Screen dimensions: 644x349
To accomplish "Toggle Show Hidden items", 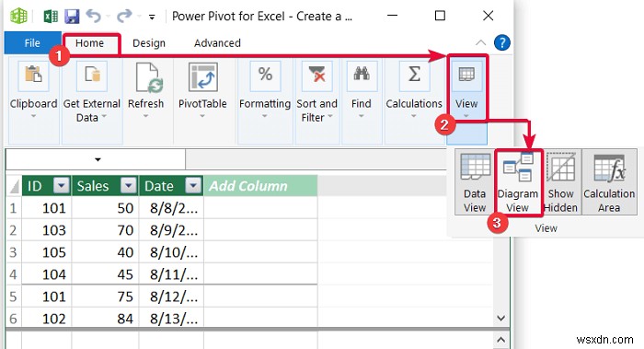I will [560, 182].
